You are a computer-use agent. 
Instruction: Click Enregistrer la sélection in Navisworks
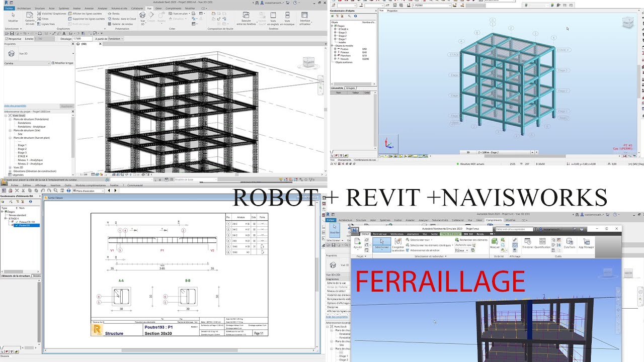(x=398, y=244)
